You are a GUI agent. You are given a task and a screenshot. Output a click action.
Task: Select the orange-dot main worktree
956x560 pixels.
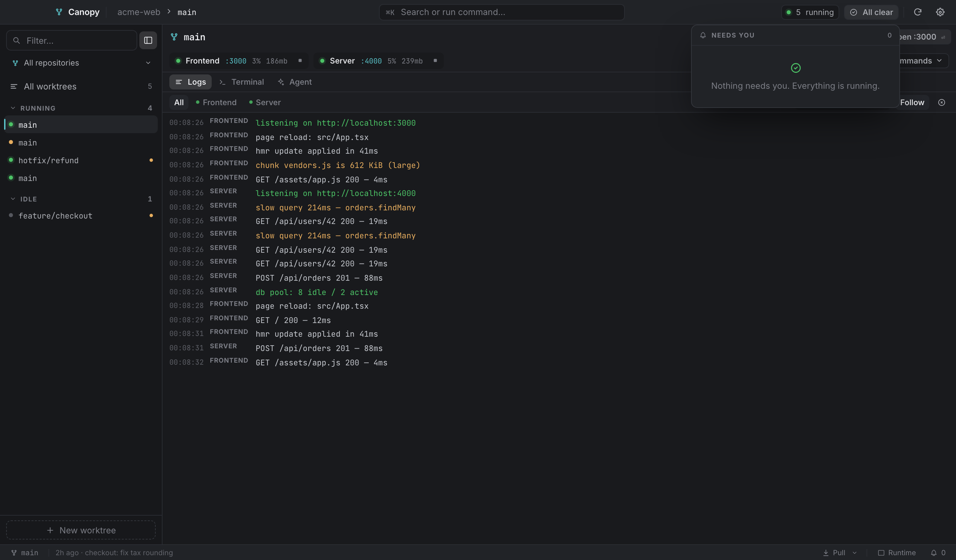point(81,142)
